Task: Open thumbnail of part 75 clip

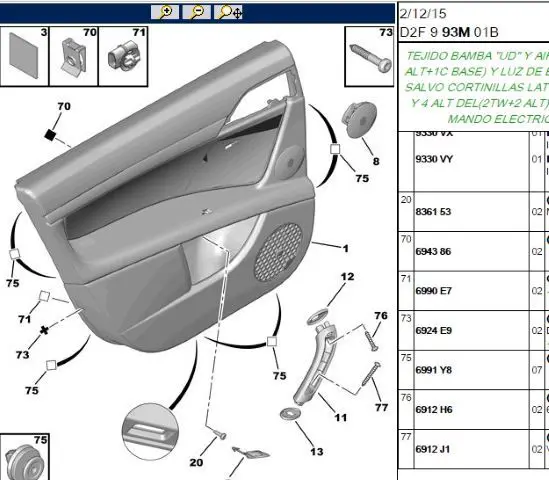Action: coord(24,457)
